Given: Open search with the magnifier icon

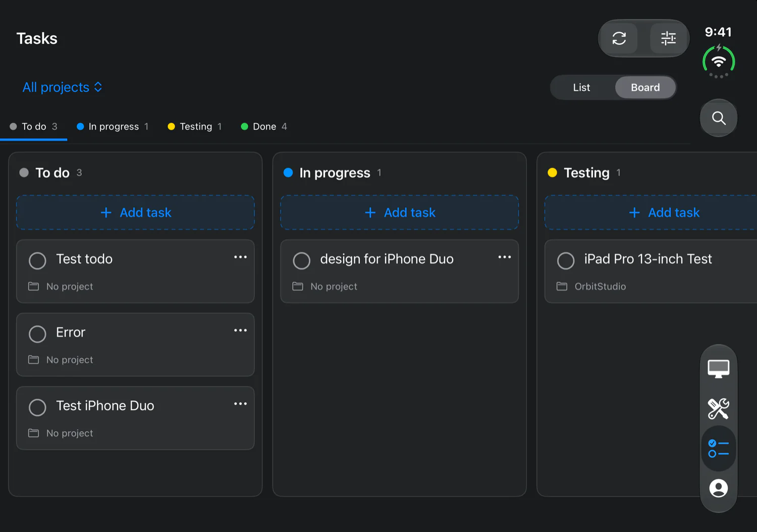Looking at the screenshot, I should [x=719, y=118].
